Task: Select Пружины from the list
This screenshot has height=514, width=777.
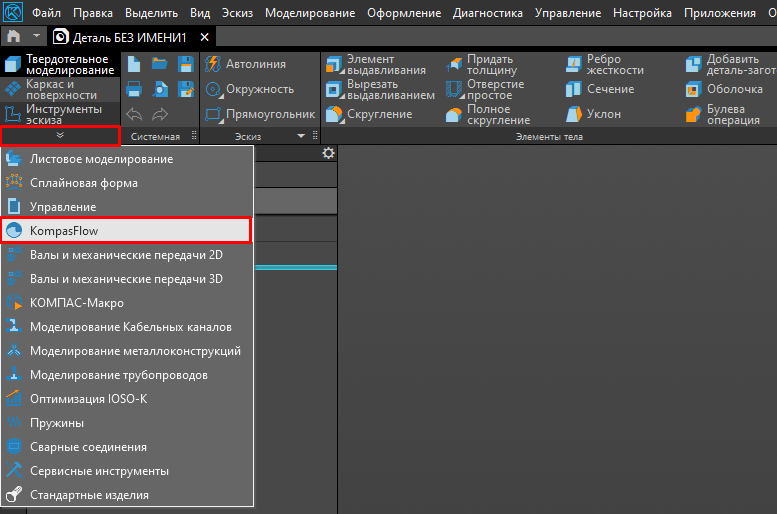Action: tap(127, 423)
